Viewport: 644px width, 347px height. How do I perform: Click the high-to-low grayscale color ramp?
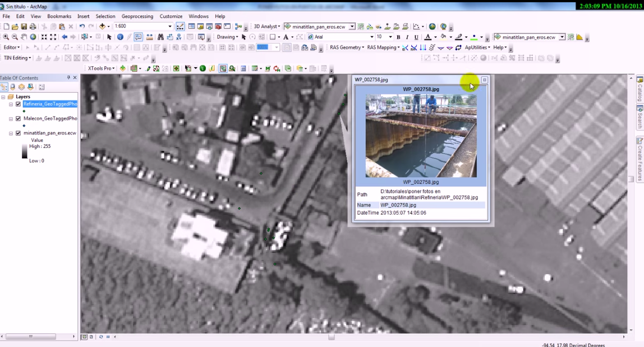pyautogui.click(x=25, y=151)
